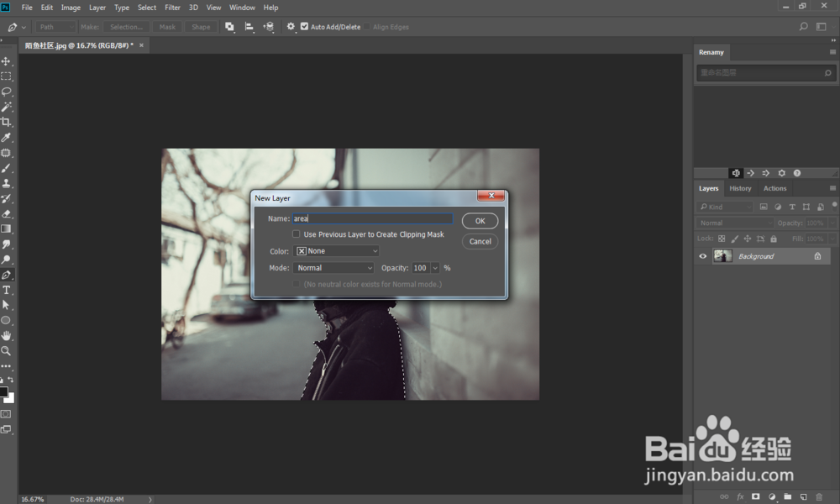Click the Name field containing area
Image resolution: width=840 pixels, height=504 pixels.
coord(373,218)
